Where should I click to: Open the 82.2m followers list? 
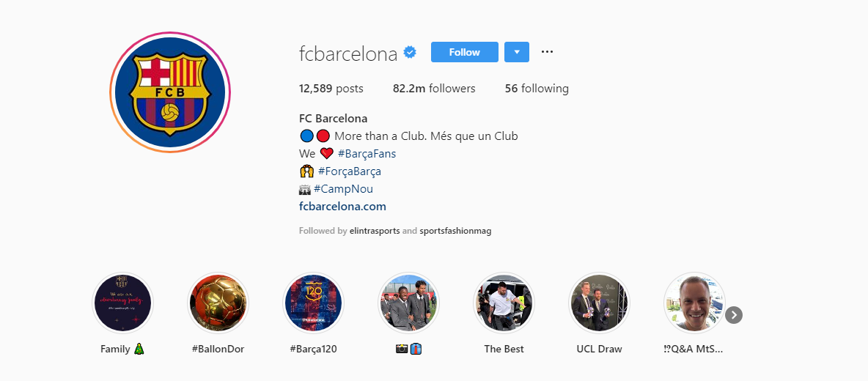click(434, 89)
